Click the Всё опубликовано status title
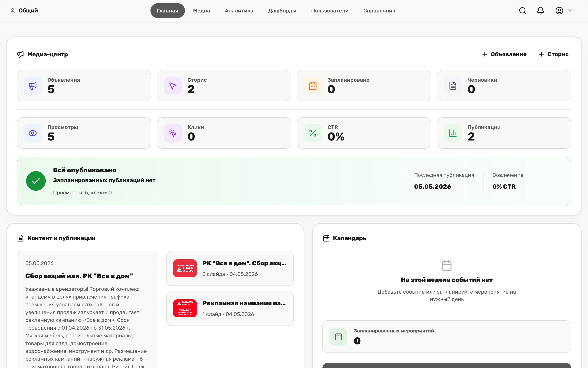588x368 pixels. click(x=85, y=170)
